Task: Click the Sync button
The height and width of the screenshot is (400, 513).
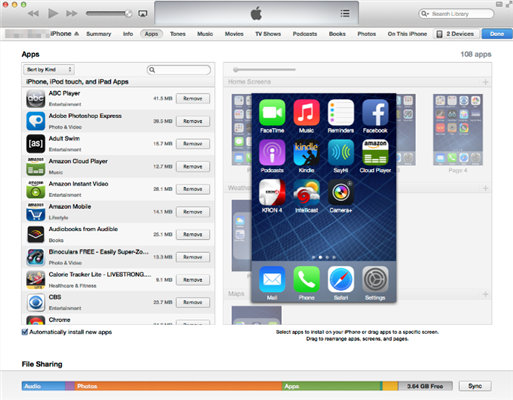Action: (475, 386)
